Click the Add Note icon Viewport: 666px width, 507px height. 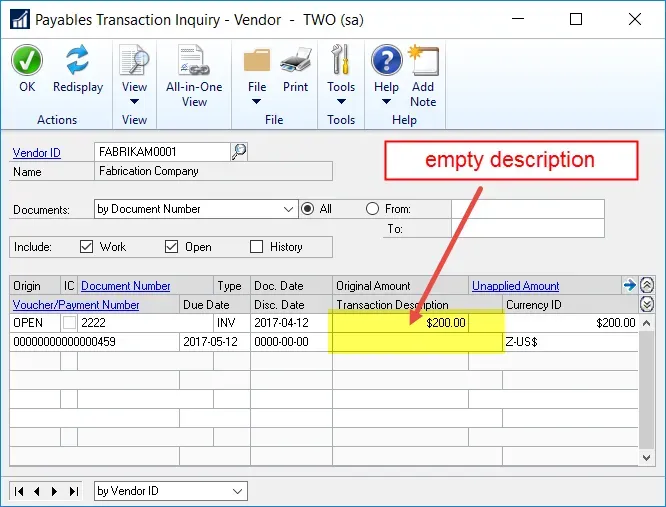pyautogui.click(x=423, y=62)
